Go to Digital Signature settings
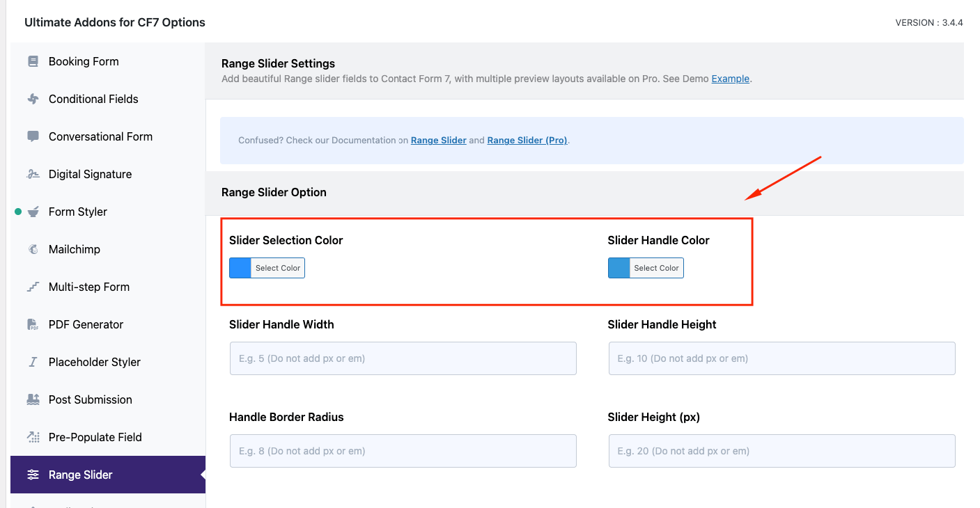The image size is (980, 508). pyautogui.click(x=108, y=174)
